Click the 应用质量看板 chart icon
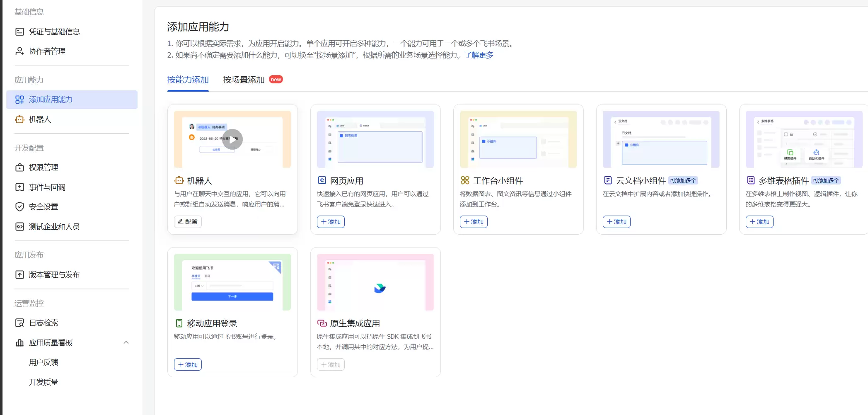Screen dimensions: 868x415 (19, 343)
